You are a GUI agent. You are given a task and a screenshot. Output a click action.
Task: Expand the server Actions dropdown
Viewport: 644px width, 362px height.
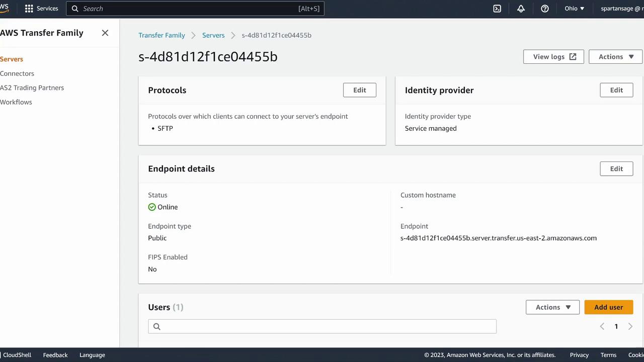[615, 57]
